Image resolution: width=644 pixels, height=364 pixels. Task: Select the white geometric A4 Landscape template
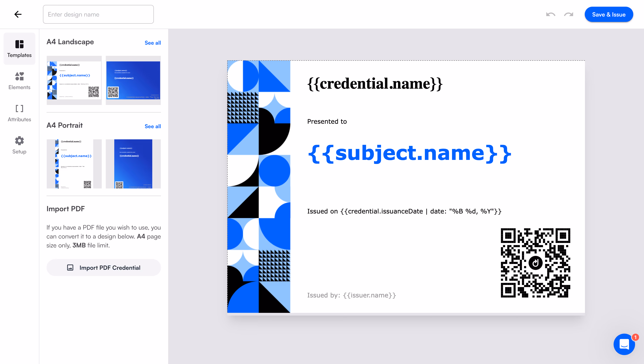pos(74,80)
